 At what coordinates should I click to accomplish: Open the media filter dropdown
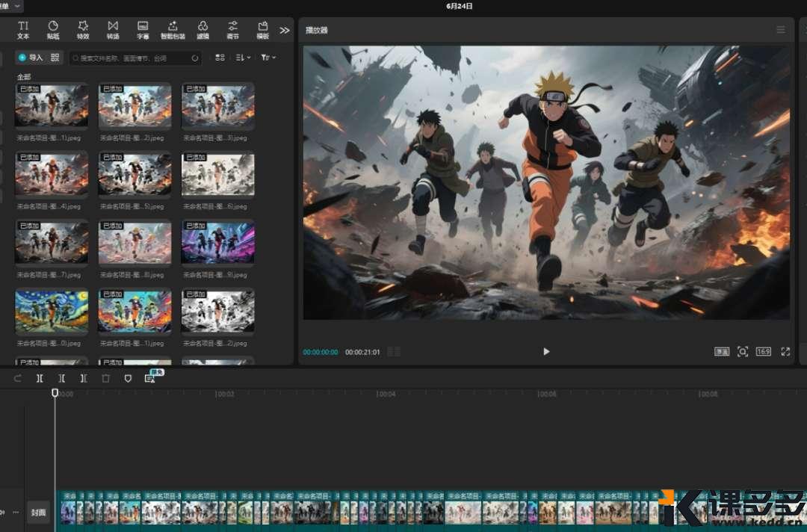point(268,58)
